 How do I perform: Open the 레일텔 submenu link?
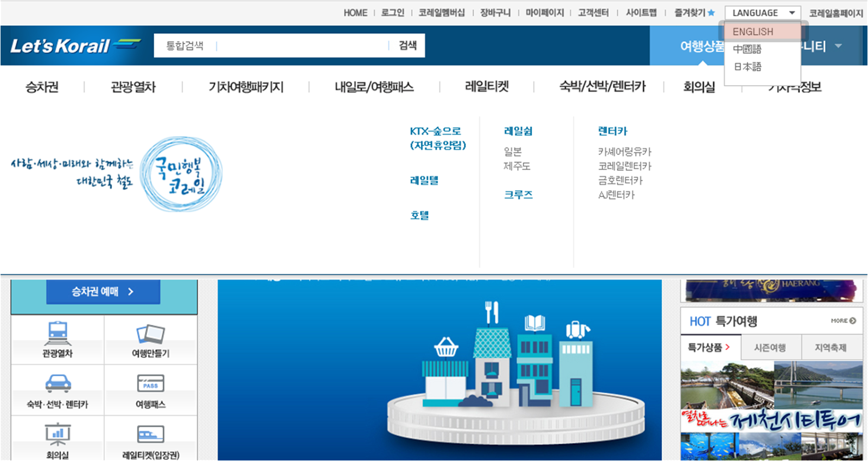(x=424, y=181)
